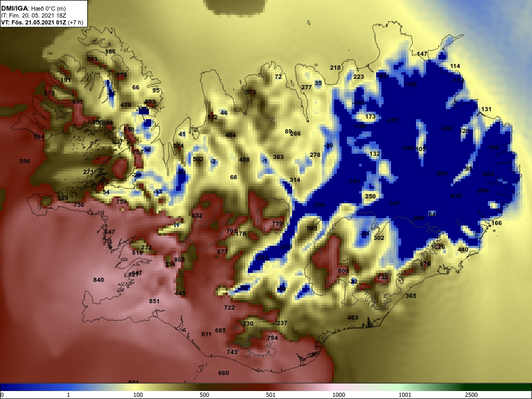Click the map value 818
This screenshot has width=532, height=399.
point(137,253)
